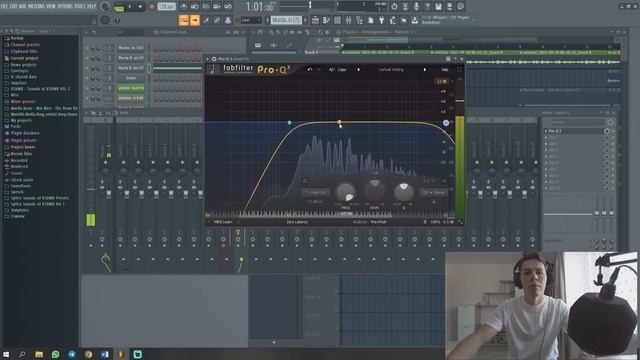Viewport: 640px width, 360px height.
Task: Toggle the overdub icon beside loop recording
Action: click(x=217, y=7)
